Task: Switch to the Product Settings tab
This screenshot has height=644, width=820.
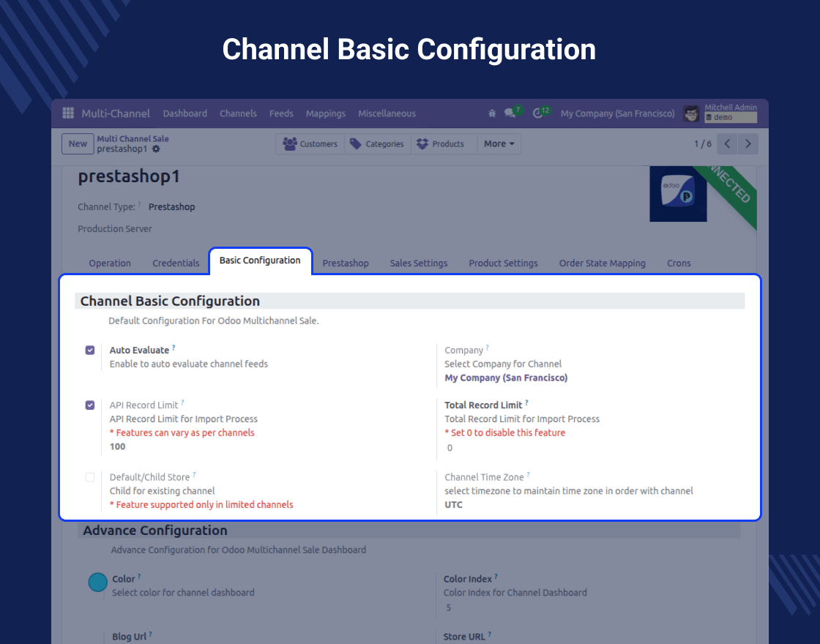Action: tap(503, 263)
